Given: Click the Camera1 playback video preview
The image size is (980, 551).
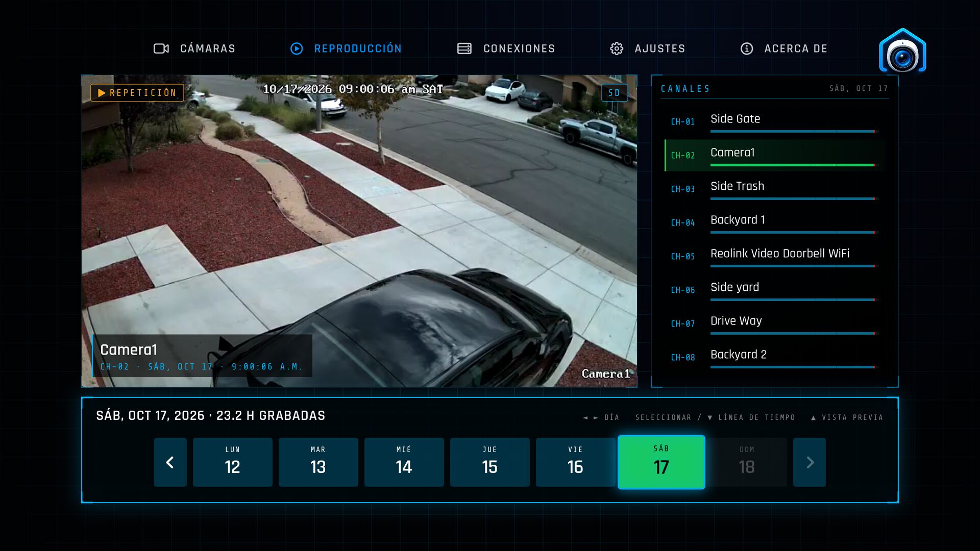Looking at the screenshot, I should pos(359,231).
